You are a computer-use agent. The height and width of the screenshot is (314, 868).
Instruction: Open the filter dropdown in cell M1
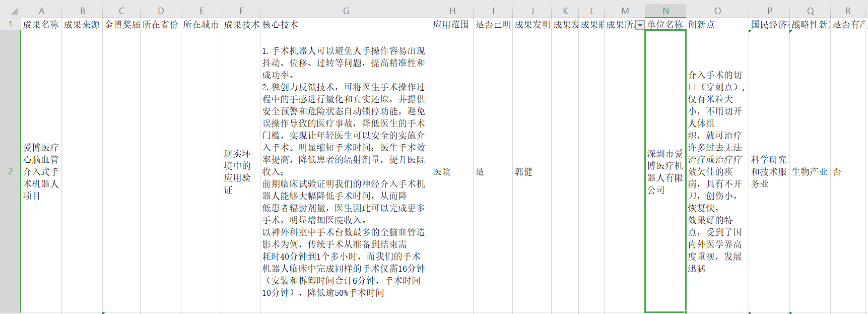640,25
